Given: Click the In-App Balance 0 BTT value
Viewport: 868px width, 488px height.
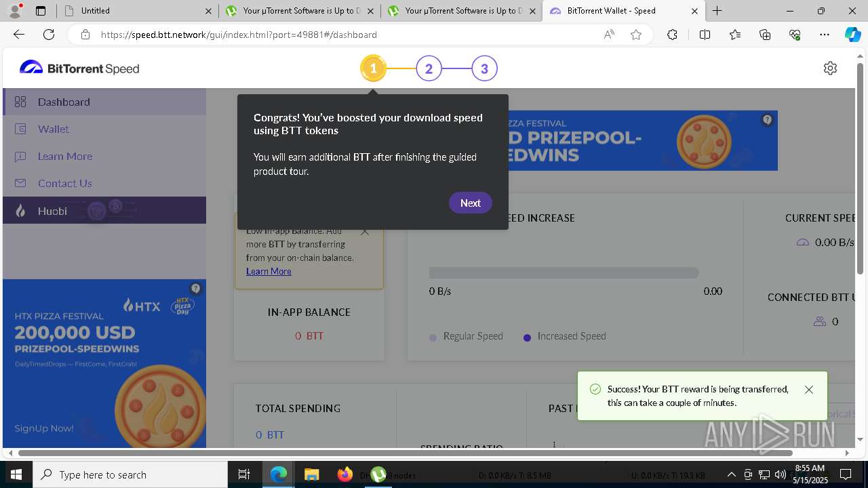Looking at the screenshot, I should click(x=309, y=335).
